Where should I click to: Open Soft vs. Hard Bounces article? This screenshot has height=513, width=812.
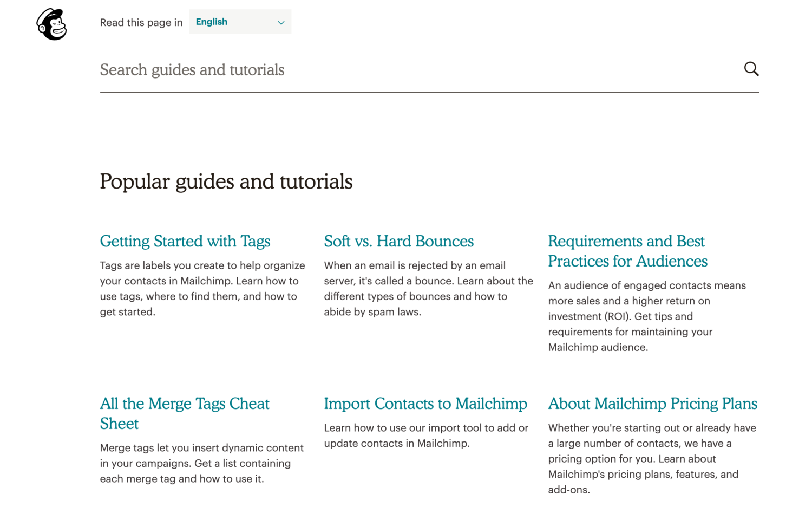(x=399, y=241)
